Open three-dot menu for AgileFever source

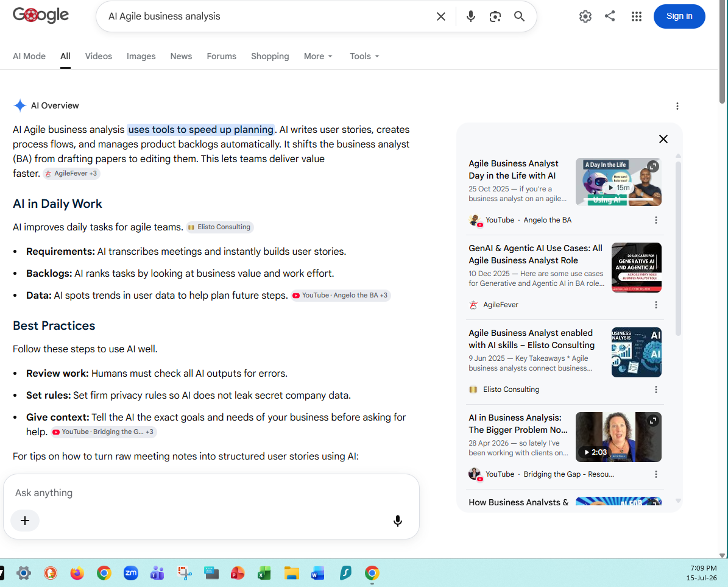(x=656, y=305)
